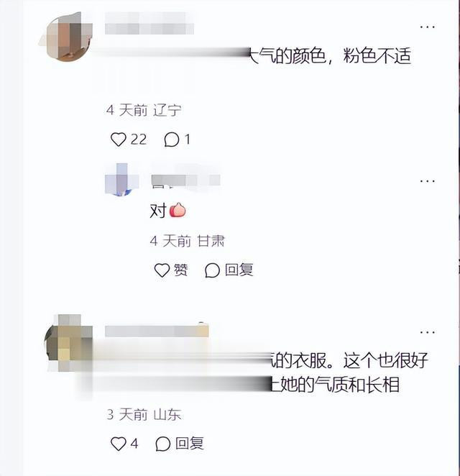The image size is (460, 476).
Task: Open three-dot menu on the Gansu reply
Action: click(427, 181)
